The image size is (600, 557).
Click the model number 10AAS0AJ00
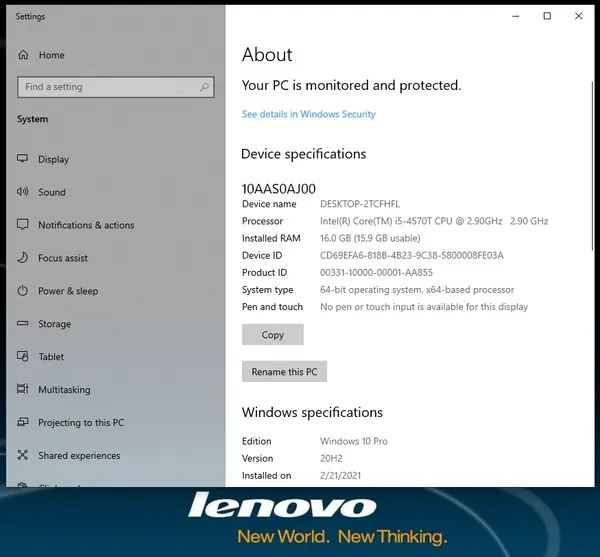pyautogui.click(x=279, y=189)
